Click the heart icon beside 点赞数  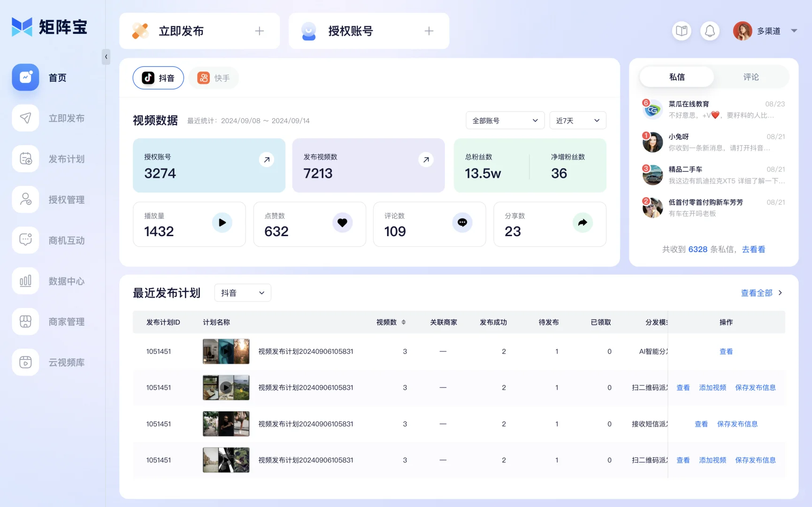(342, 223)
